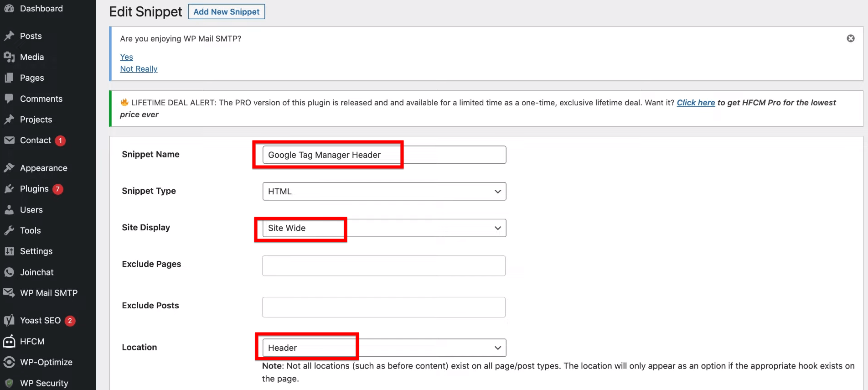Click the WP Mail SMTP envelope icon
868x390 pixels.
[9, 293]
